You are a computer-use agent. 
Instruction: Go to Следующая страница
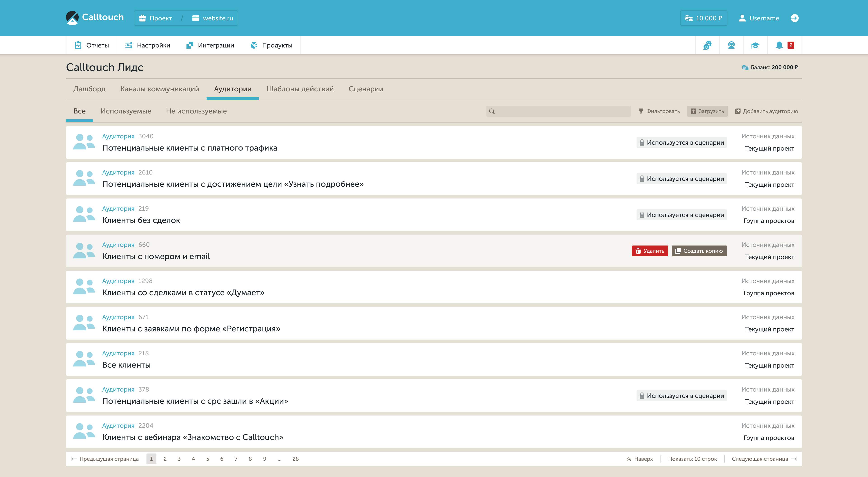(764, 459)
